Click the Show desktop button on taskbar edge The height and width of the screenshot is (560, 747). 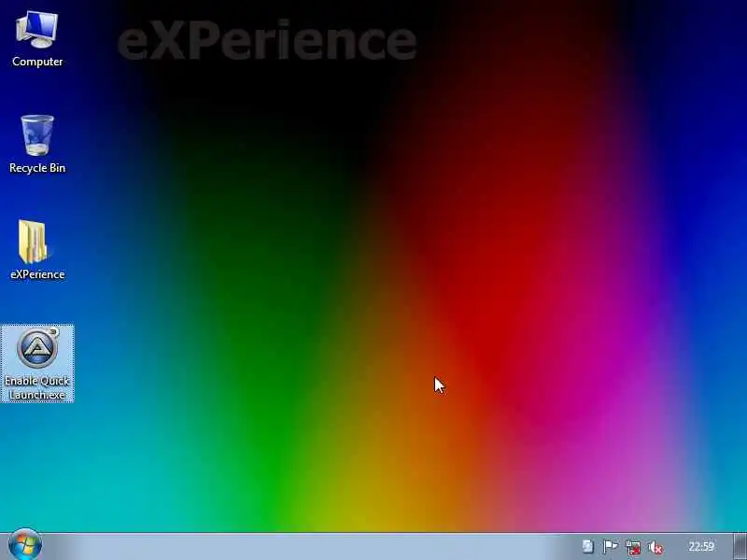click(740, 546)
